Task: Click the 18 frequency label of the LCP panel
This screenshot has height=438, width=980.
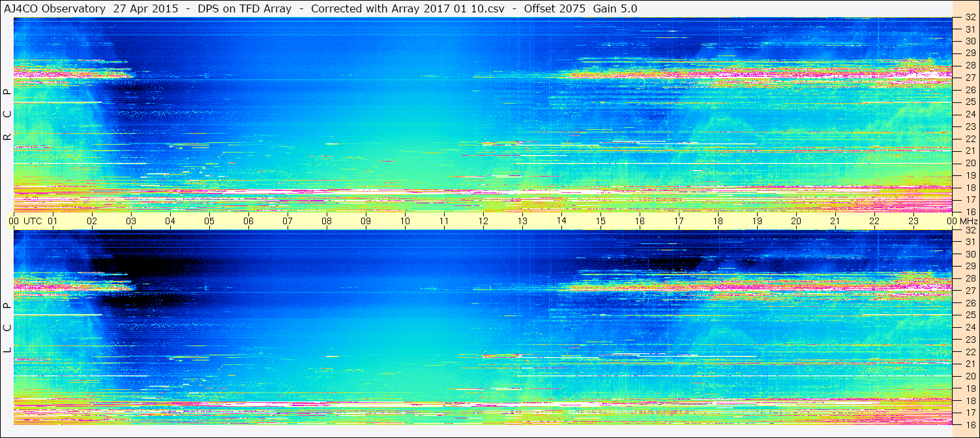Action: click(970, 401)
